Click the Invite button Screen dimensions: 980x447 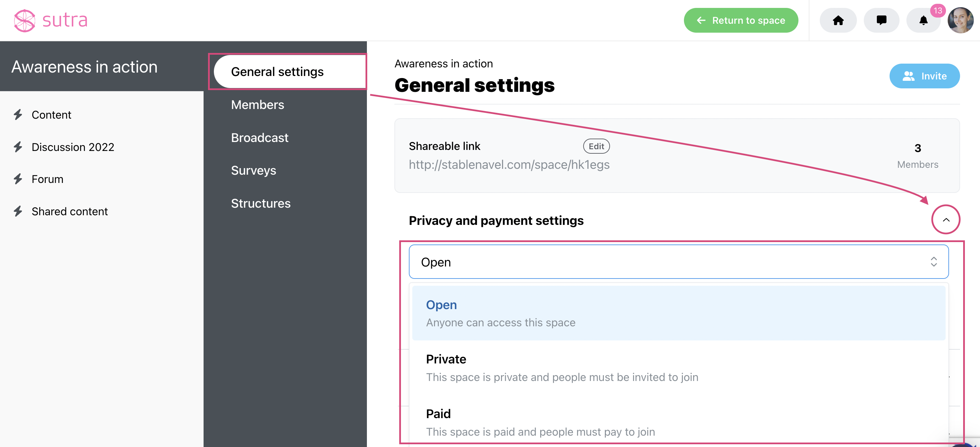[924, 76]
